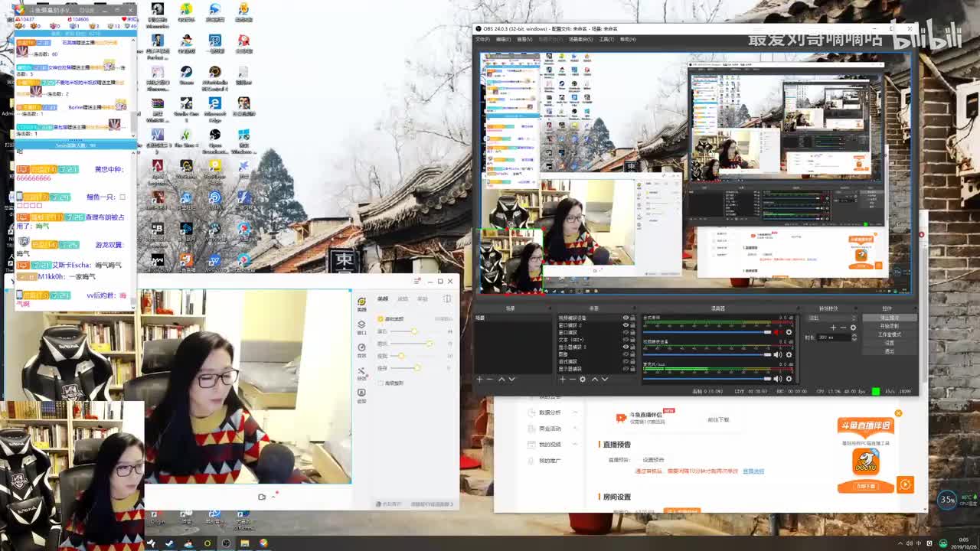Click 开始录制 in OBS controls
The image size is (980, 551).
tap(890, 326)
